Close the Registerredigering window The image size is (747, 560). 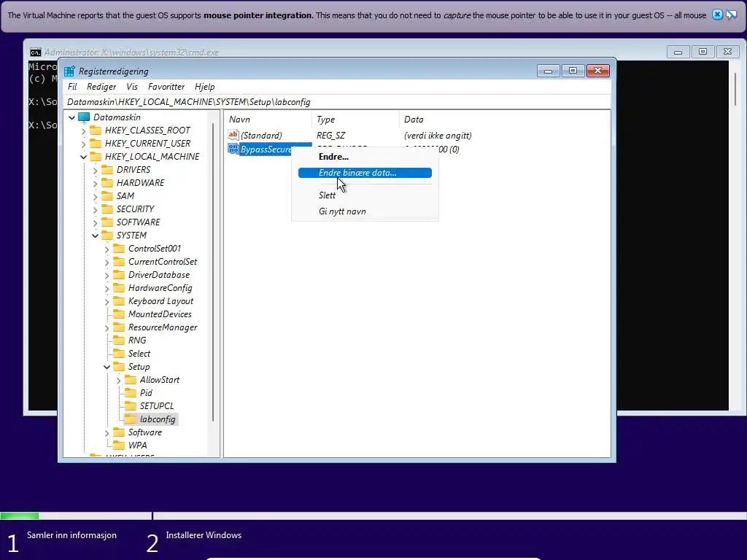(x=598, y=71)
